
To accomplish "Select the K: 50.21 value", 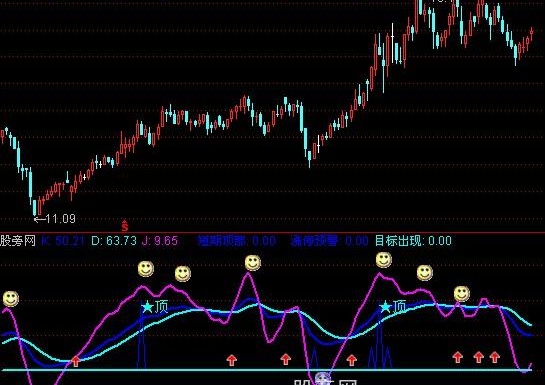I will point(63,240).
